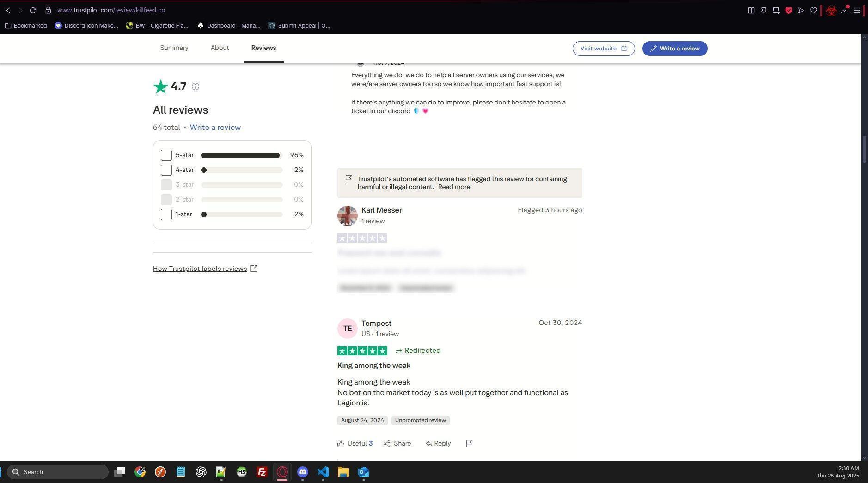Switch to the Summary tab
868x483 pixels.
[174, 48]
